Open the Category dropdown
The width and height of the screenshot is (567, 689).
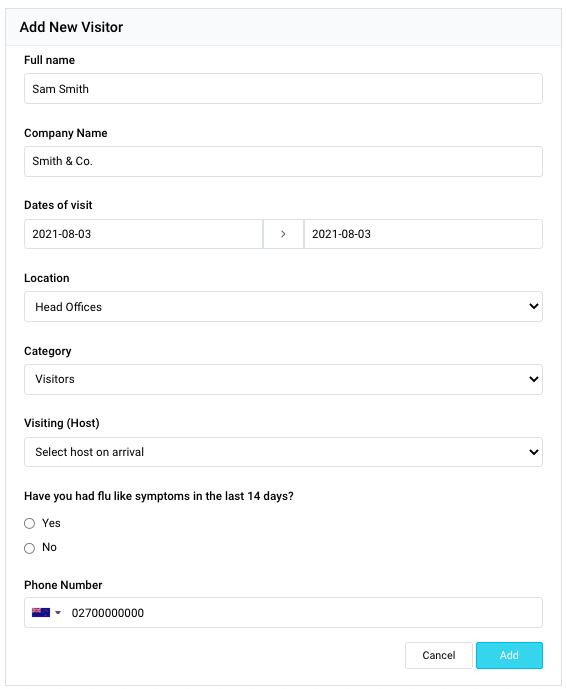point(283,379)
